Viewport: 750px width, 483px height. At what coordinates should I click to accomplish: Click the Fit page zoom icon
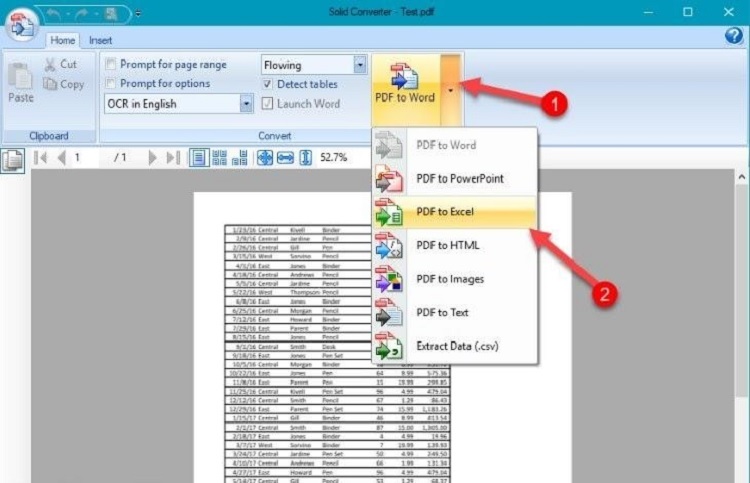(265, 157)
